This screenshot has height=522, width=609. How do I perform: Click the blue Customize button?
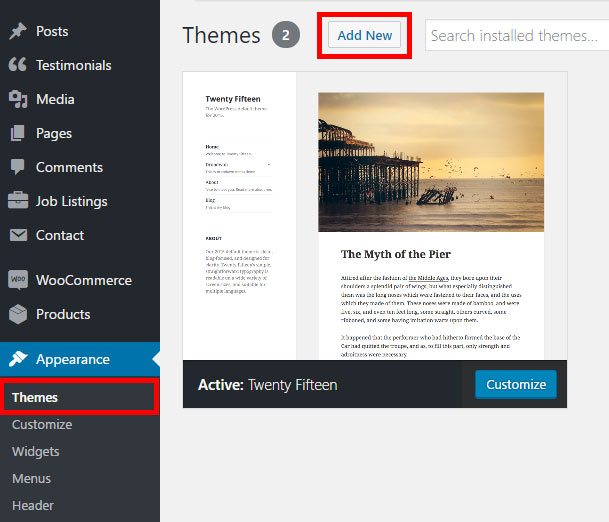click(x=516, y=384)
